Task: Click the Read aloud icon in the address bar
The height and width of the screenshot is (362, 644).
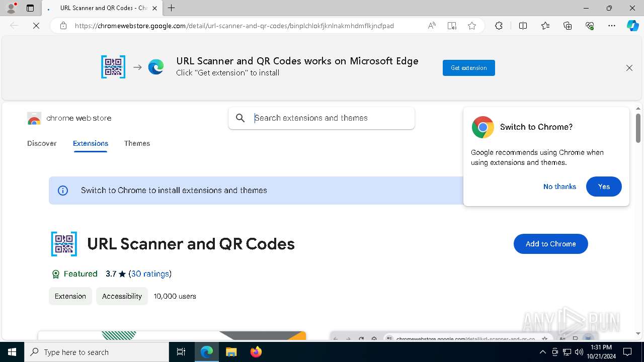Action: point(432,26)
